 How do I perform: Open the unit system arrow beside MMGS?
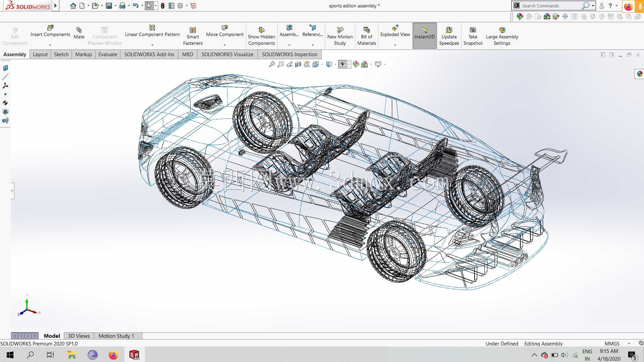[629, 344]
